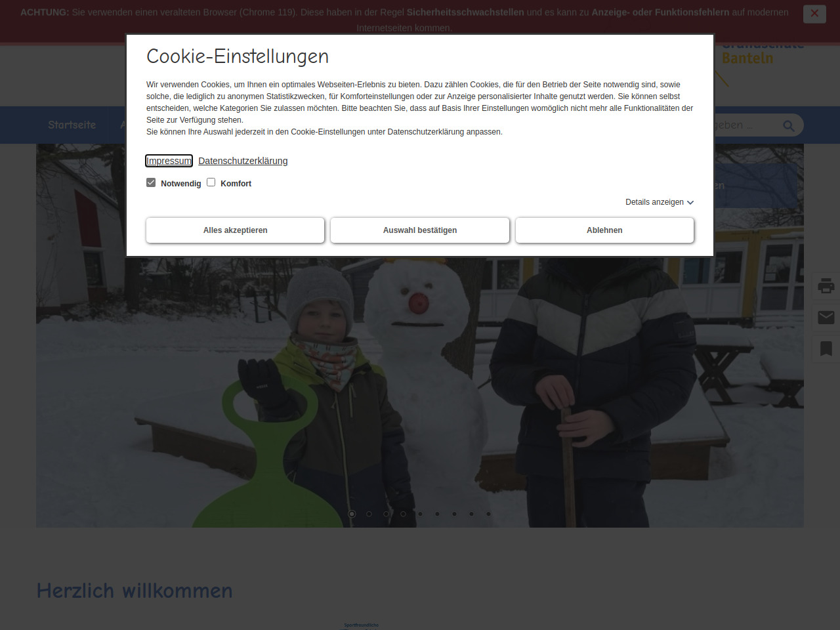Click the chevron next to Details anzeigen

(x=690, y=203)
